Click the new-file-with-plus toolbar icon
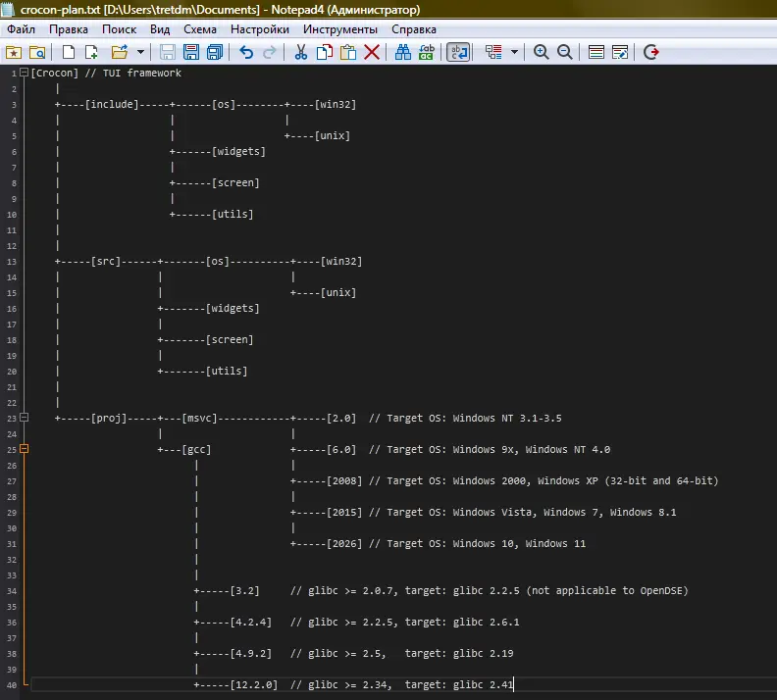Screen dimensions: 777x700 (x=91, y=52)
